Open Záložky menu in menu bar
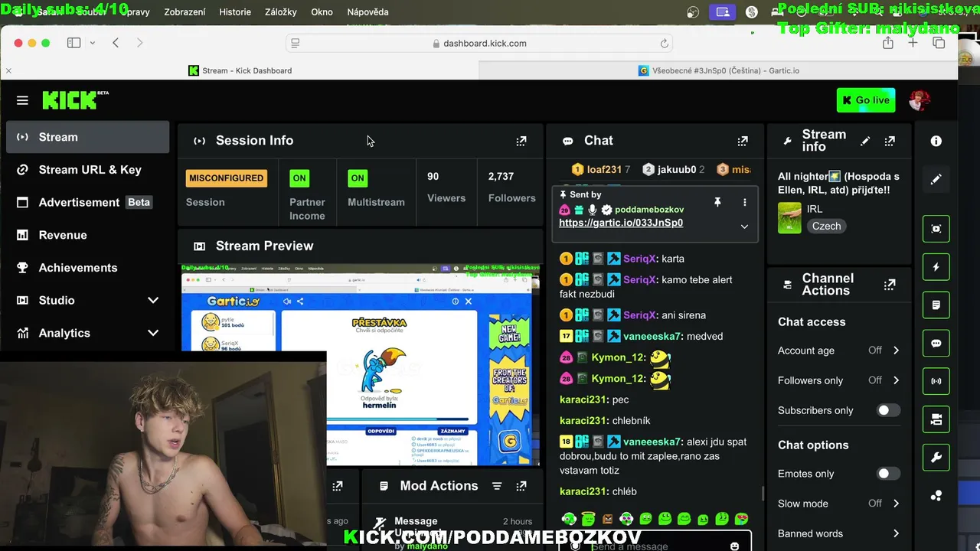 281,12
